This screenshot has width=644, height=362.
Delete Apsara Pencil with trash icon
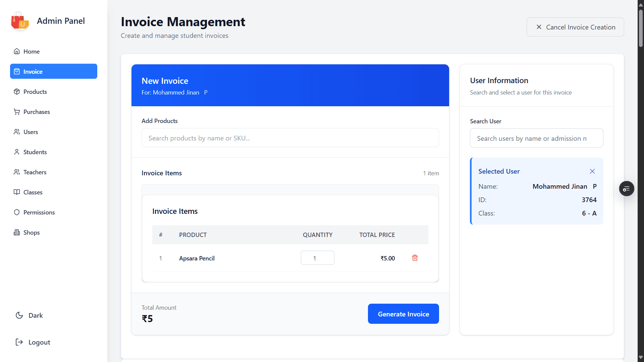tap(415, 258)
